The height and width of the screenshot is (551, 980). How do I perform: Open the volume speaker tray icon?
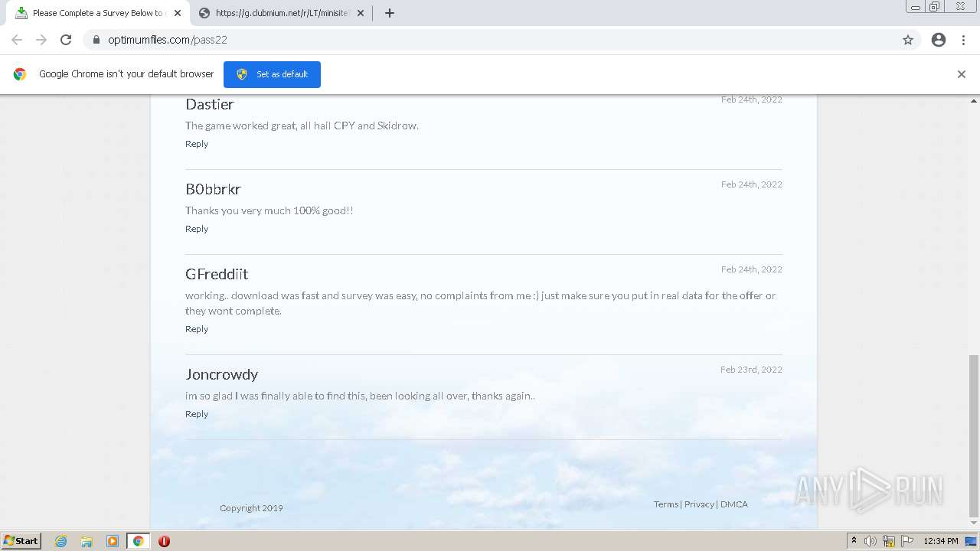[871, 541]
